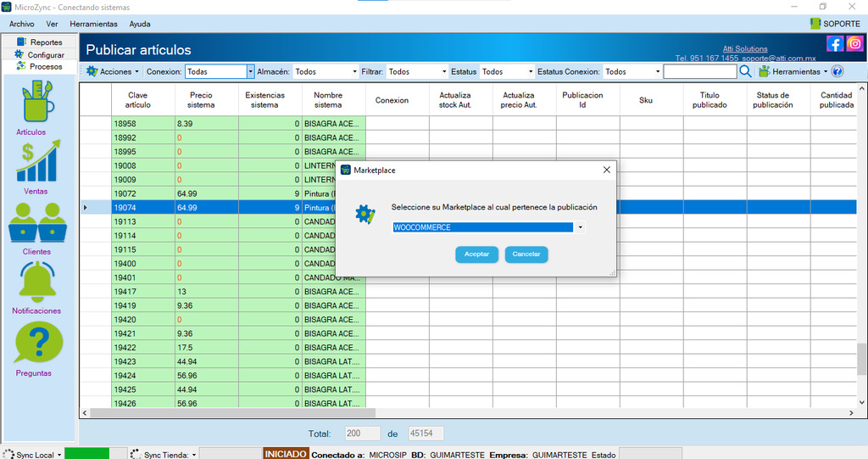Click the price cell 17.5

point(207,348)
